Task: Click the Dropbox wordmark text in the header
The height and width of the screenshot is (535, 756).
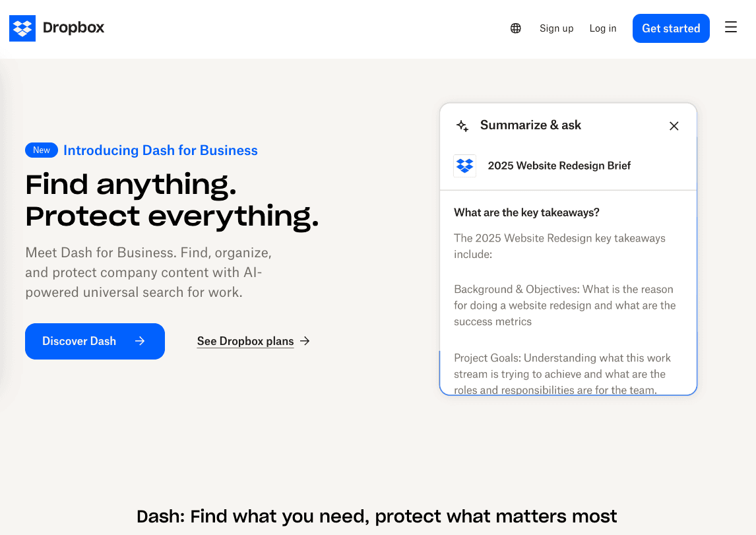Action: pyautogui.click(x=73, y=28)
